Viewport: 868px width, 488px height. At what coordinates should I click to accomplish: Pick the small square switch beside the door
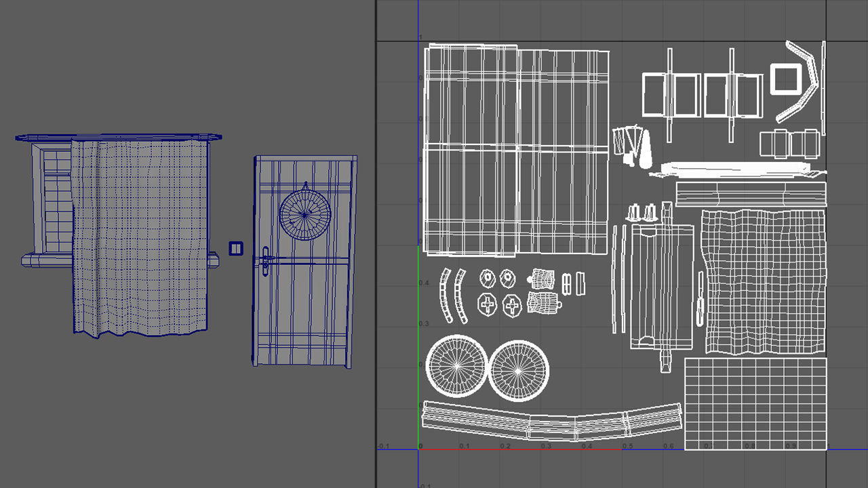235,248
